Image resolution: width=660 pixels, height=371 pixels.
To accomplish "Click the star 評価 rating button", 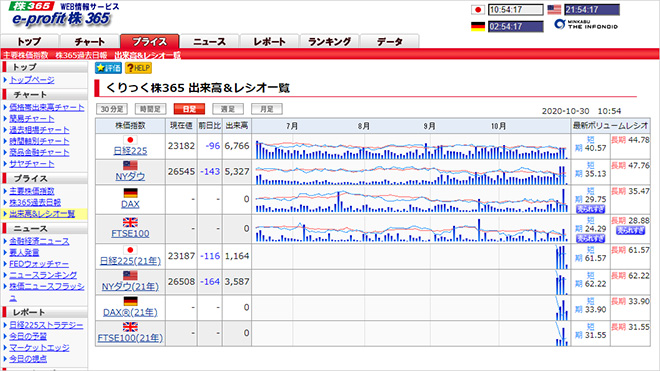I will click(108, 68).
